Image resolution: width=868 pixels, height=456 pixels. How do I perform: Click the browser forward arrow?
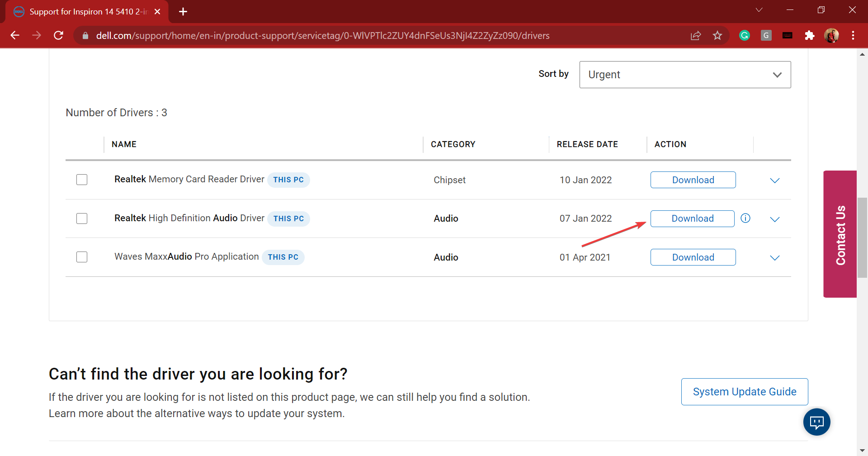tap(37, 35)
